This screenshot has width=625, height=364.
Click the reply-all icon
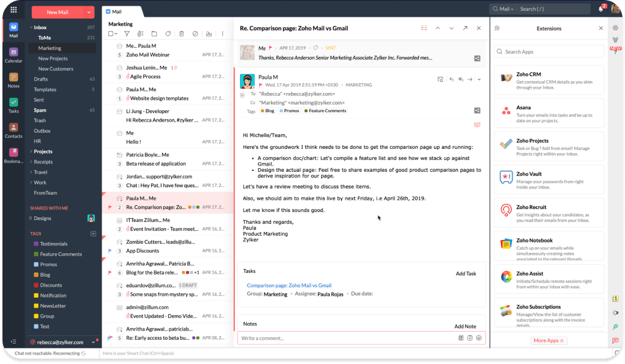461,79
